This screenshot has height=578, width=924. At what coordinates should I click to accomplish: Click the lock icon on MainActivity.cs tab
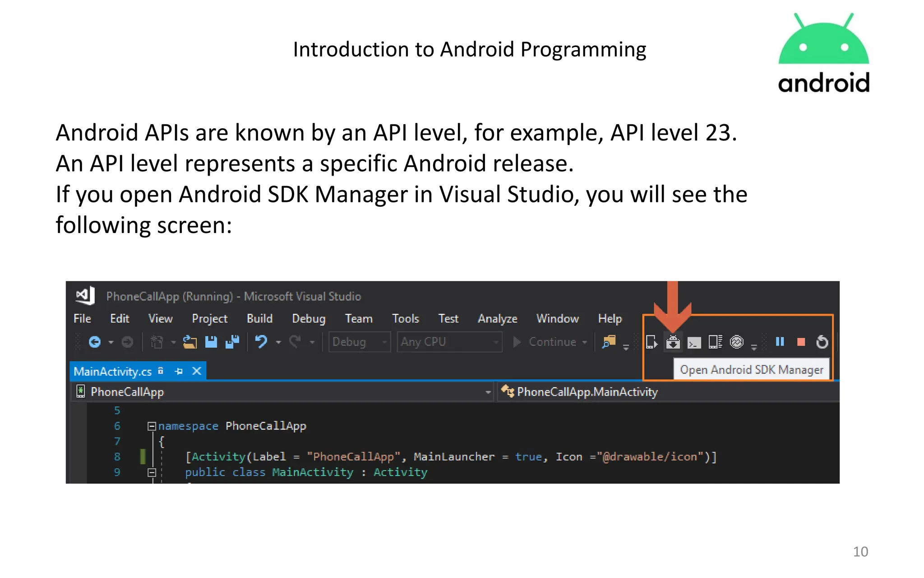[161, 371]
